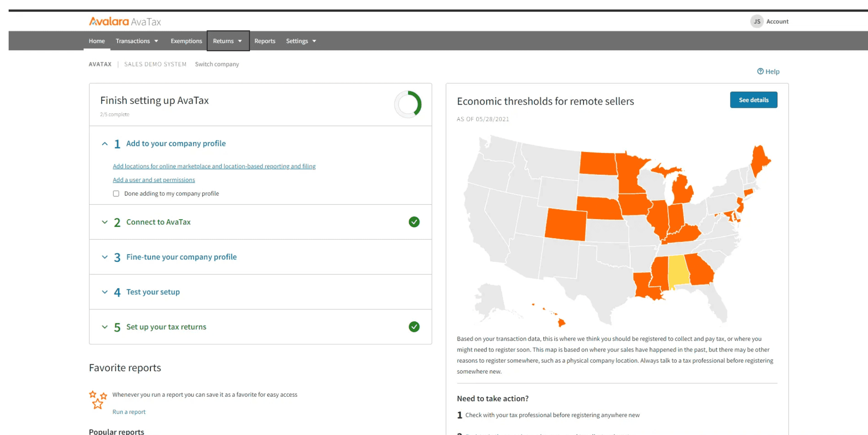Open the JS account avatar menu
This screenshot has height=435, width=868.
tap(757, 21)
